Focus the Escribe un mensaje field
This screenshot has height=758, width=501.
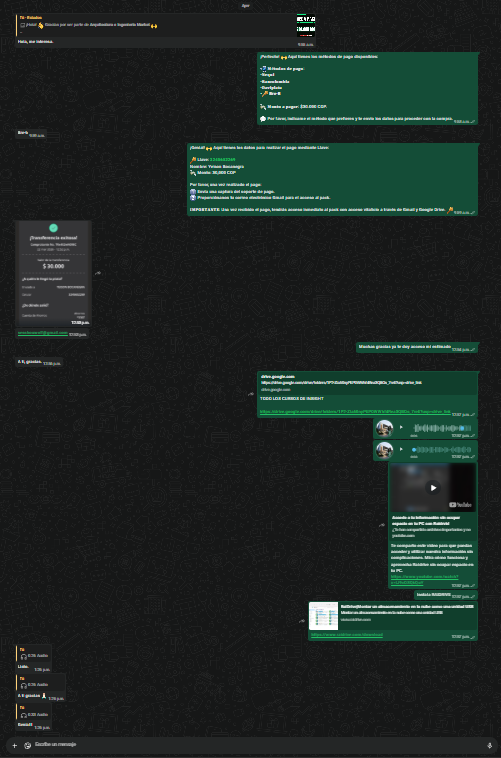259,745
